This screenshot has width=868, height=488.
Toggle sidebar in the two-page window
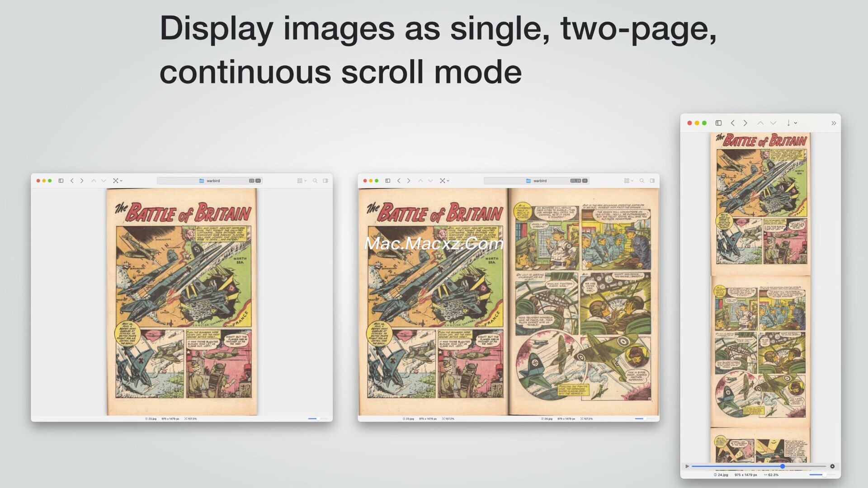[388, 181]
